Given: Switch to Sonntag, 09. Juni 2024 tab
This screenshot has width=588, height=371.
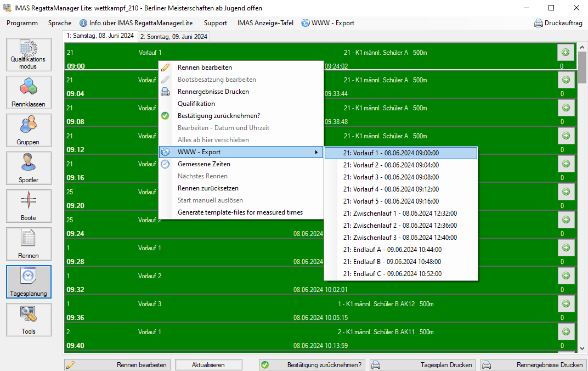Looking at the screenshot, I should click(174, 36).
